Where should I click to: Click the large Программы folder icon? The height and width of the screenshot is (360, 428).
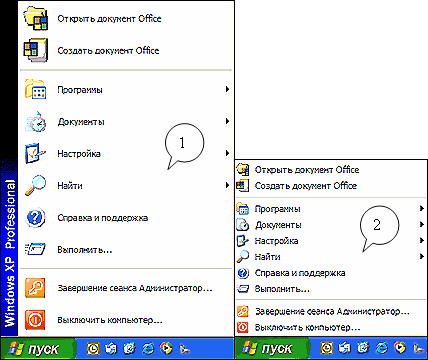(35, 89)
